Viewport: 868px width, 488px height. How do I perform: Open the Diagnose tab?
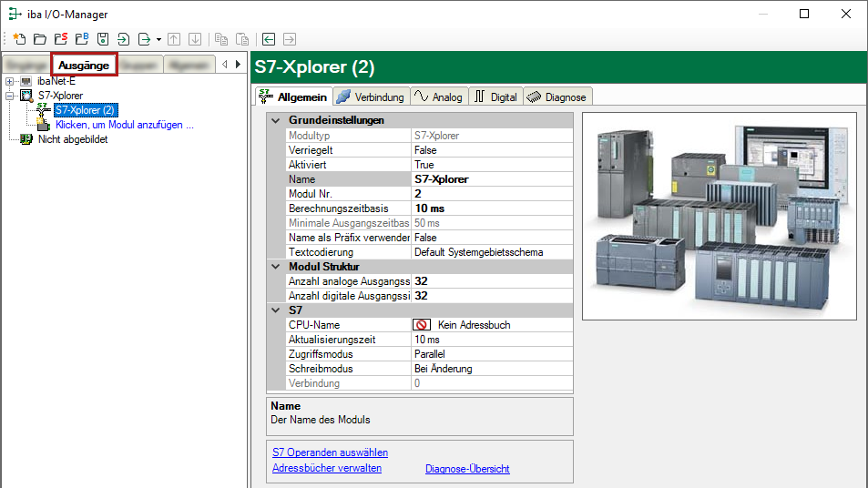click(558, 97)
